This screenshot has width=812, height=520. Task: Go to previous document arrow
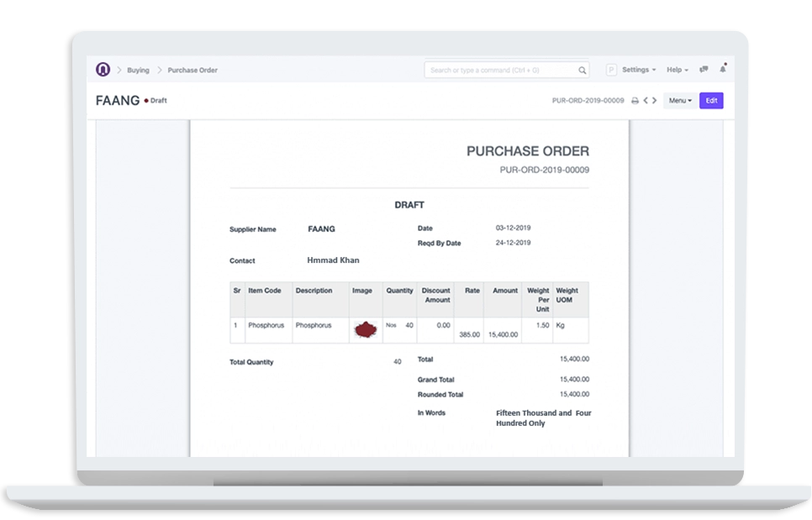point(646,100)
